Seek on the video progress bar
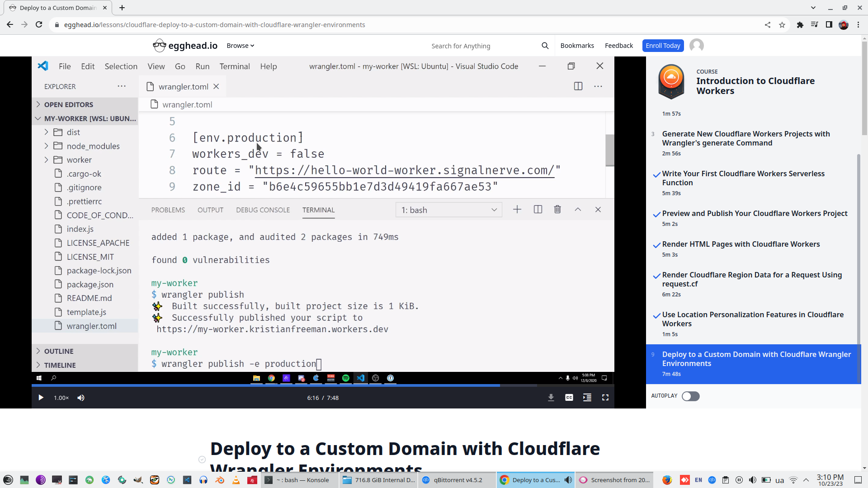The width and height of the screenshot is (868, 488). 316,385
